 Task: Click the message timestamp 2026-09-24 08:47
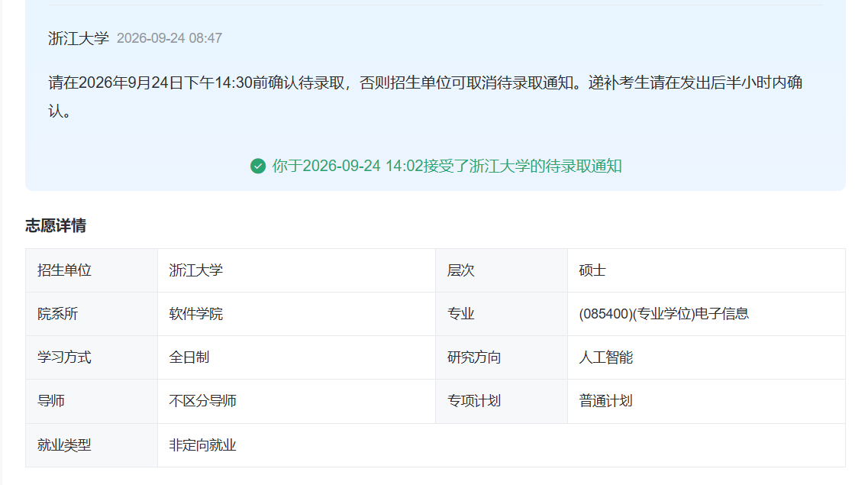pyautogui.click(x=169, y=38)
